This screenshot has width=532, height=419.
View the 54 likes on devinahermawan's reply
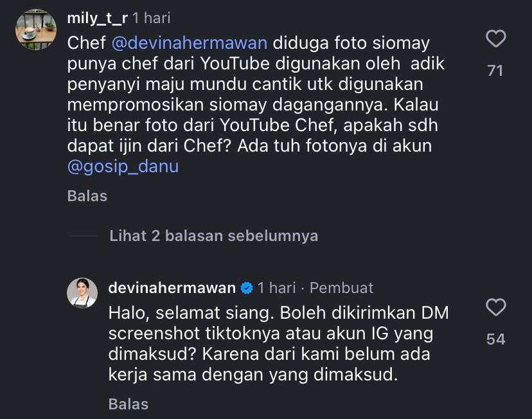point(495,339)
